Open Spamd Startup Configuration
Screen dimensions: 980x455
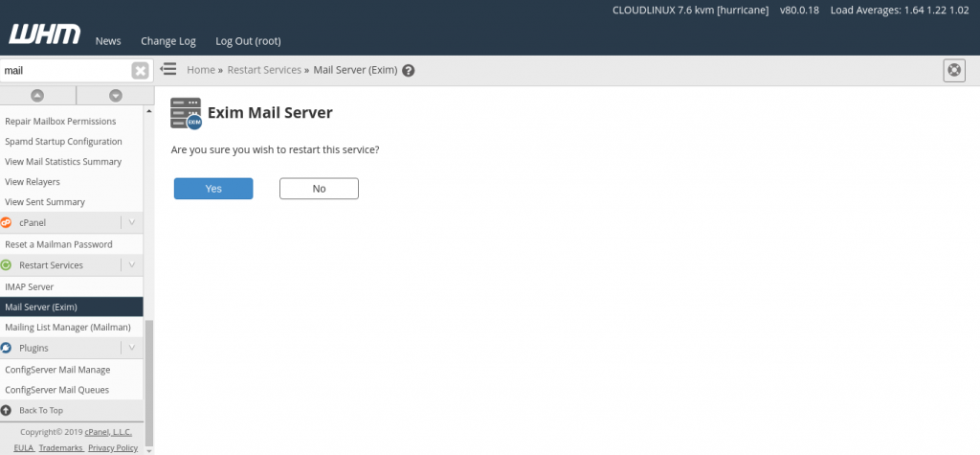pyautogui.click(x=64, y=142)
